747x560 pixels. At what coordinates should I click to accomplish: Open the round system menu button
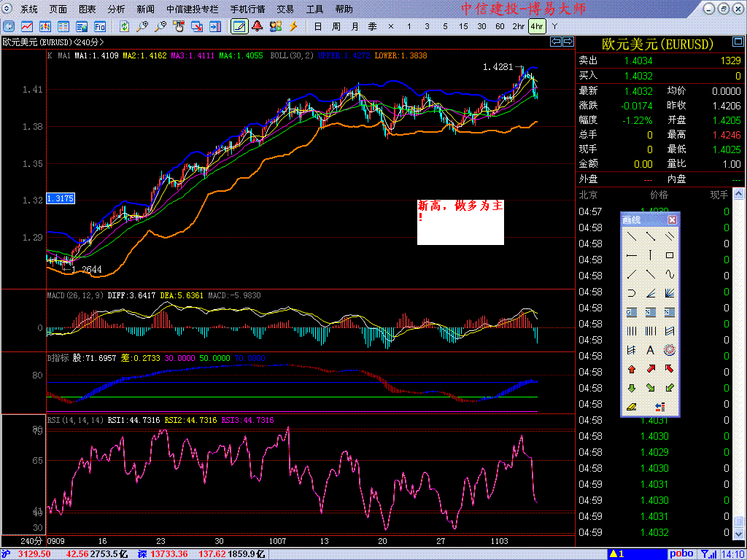point(8,9)
